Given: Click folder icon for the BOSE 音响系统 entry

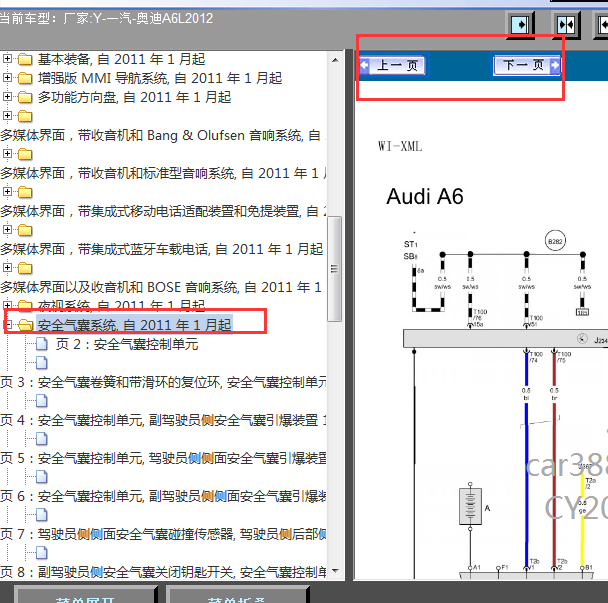Looking at the screenshot, I should point(25,268).
